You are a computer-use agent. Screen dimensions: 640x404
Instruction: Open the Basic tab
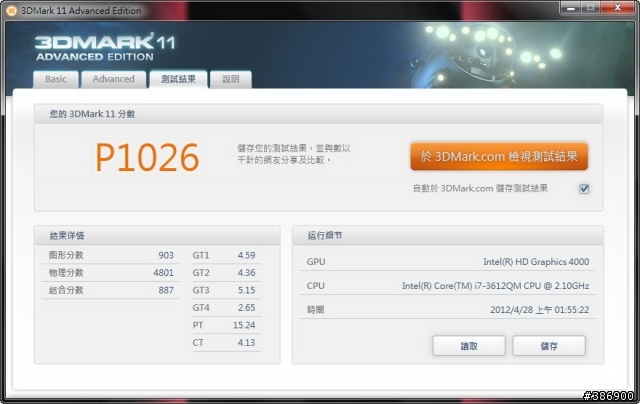click(56, 79)
